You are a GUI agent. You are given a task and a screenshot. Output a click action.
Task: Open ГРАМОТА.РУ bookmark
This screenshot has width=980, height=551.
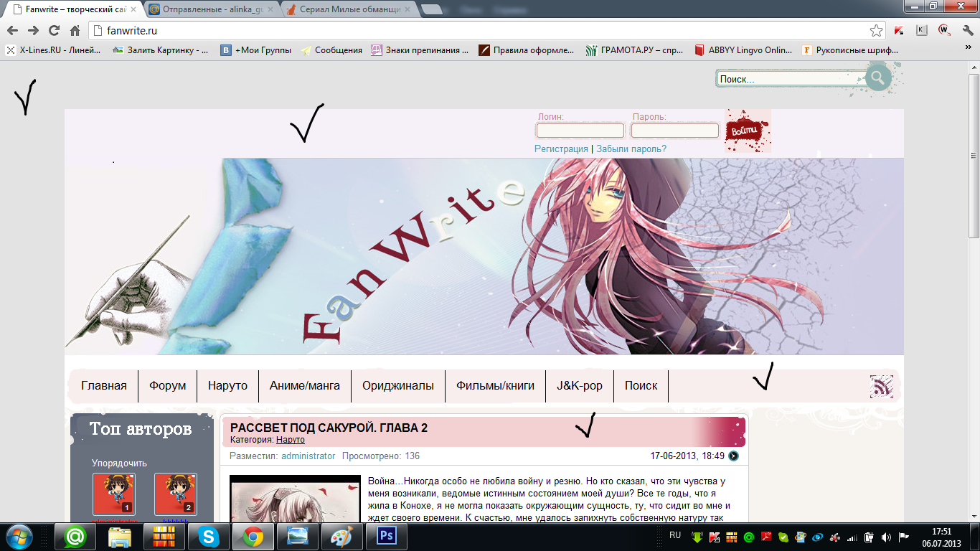point(635,50)
